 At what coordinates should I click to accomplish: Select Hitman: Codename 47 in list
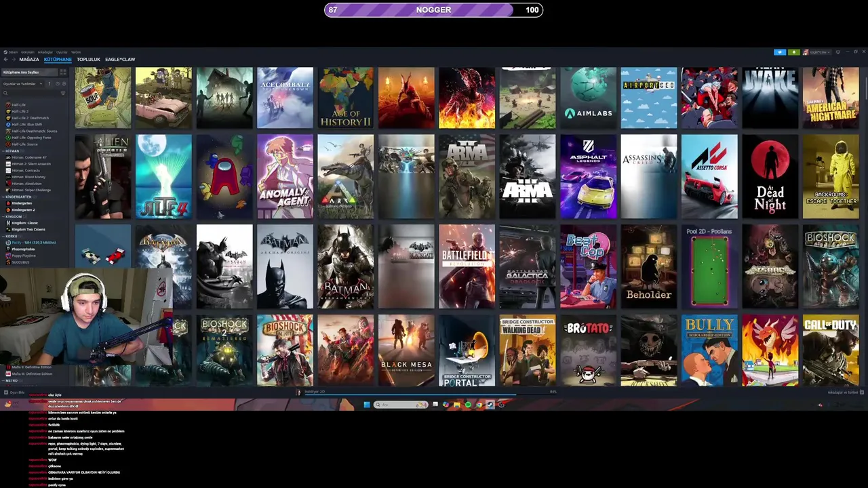(x=27, y=157)
